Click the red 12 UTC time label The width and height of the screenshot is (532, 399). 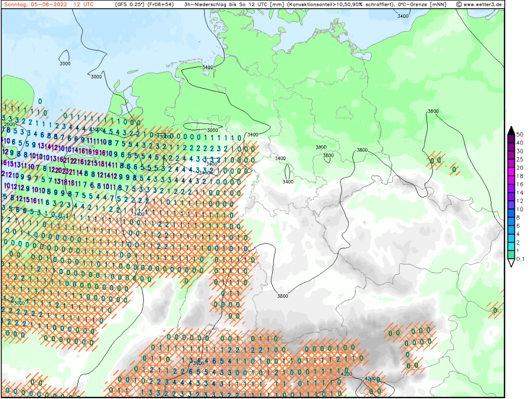point(84,4)
